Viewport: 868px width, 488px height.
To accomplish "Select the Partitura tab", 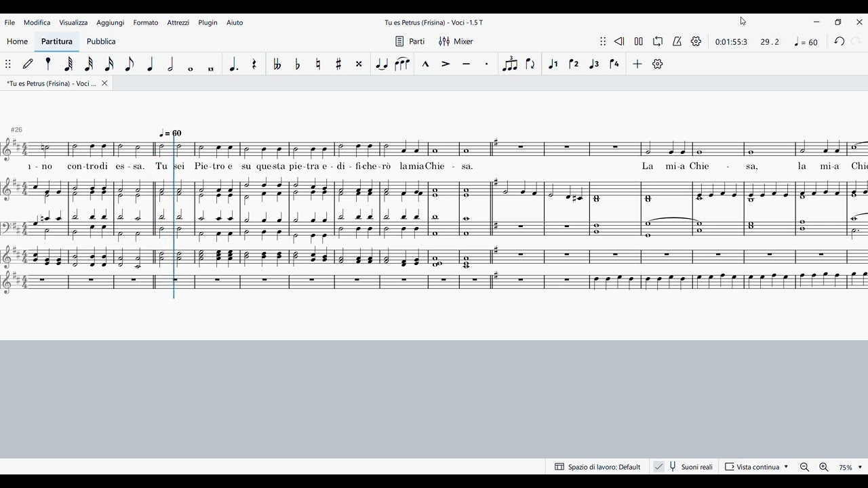I will click(57, 41).
